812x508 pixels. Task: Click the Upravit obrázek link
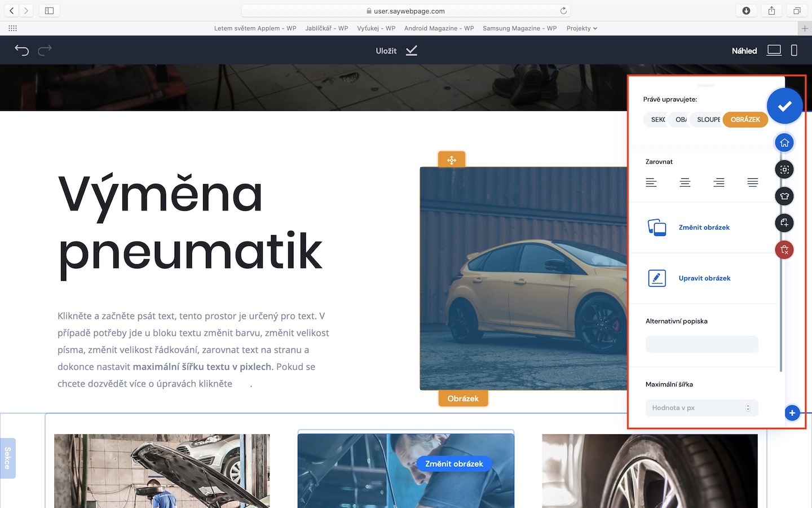[704, 278]
